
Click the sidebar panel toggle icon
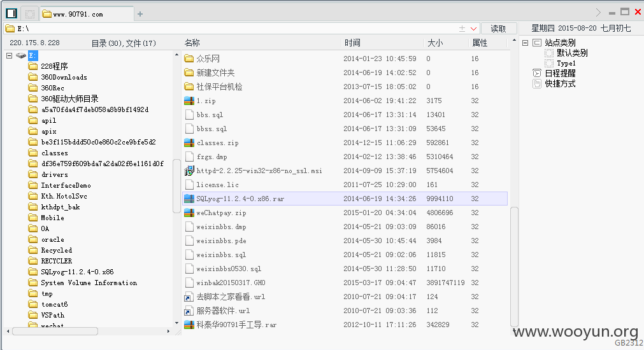click(x=11, y=13)
